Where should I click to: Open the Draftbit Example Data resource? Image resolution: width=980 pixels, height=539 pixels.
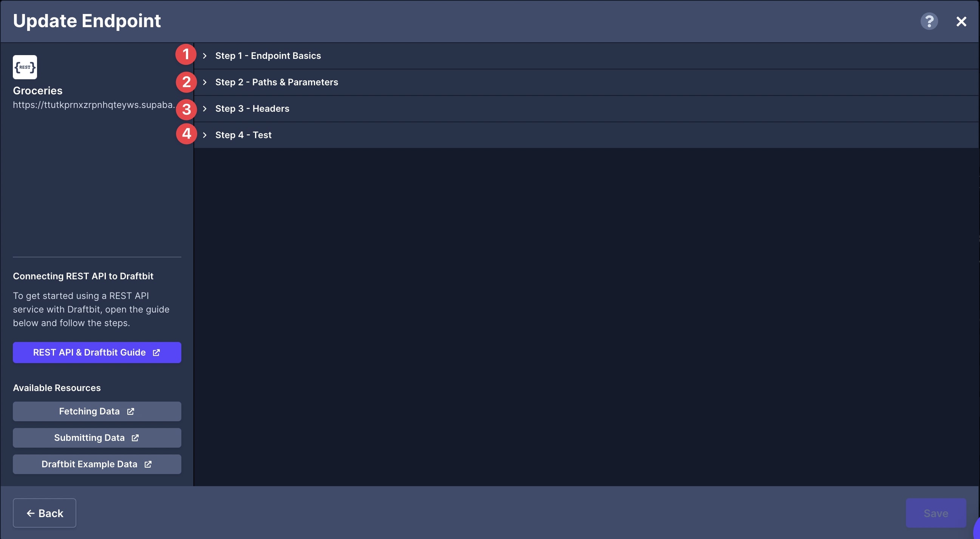(97, 464)
